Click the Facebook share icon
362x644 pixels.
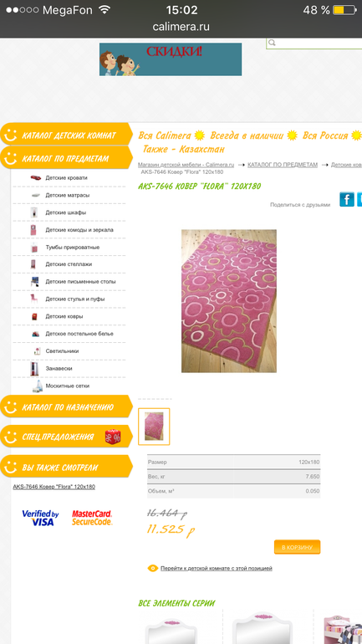click(x=346, y=200)
